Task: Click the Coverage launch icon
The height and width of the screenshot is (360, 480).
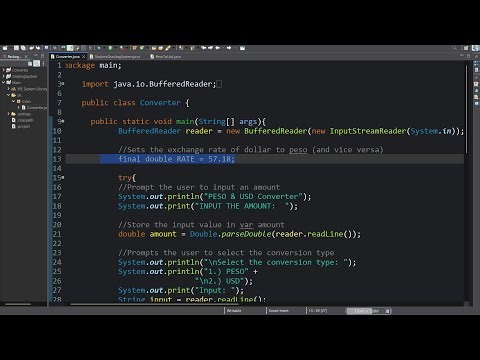Action: point(122,48)
